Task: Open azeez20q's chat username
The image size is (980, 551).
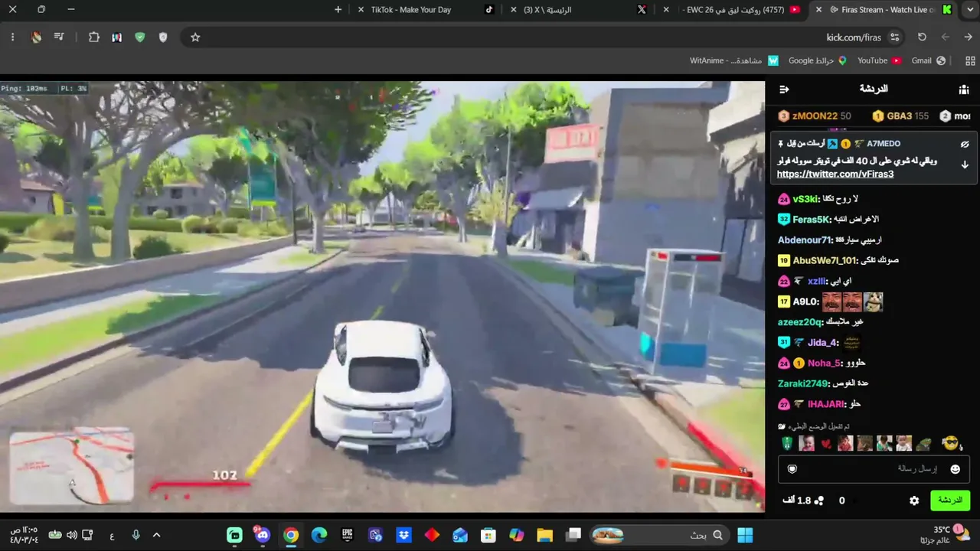Action: pyautogui.click(x=799, y=322)
